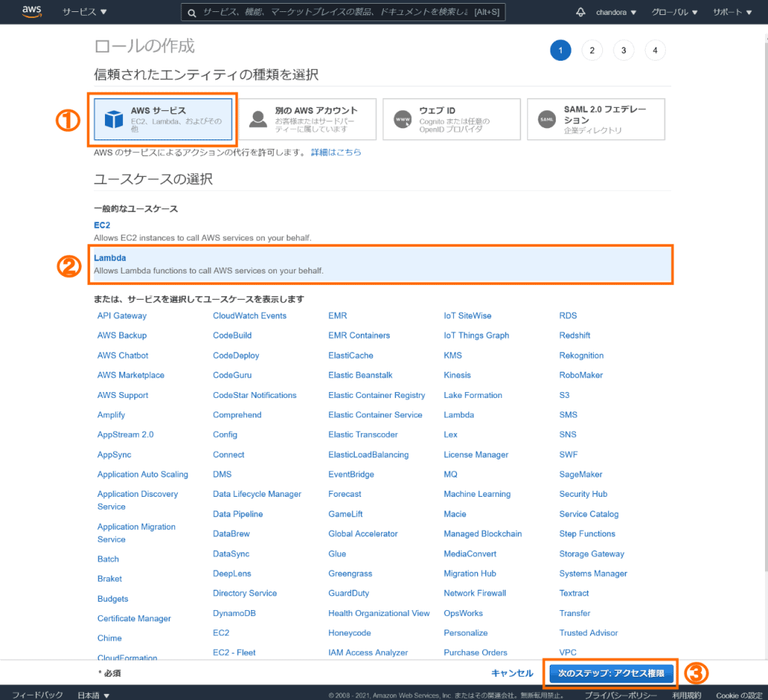Open Cookie の設定 in footer
This screenshot has height=700, width=768.
point(739,695)
